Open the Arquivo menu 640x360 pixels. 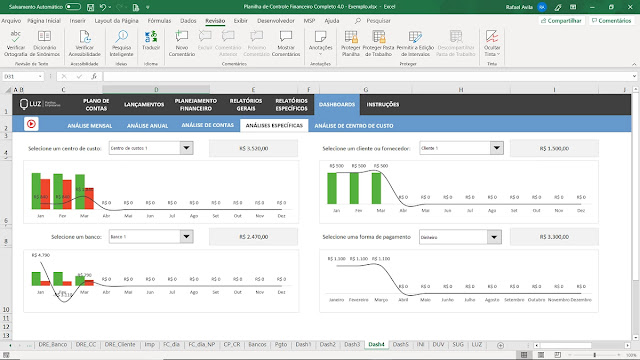coord(11,21)
